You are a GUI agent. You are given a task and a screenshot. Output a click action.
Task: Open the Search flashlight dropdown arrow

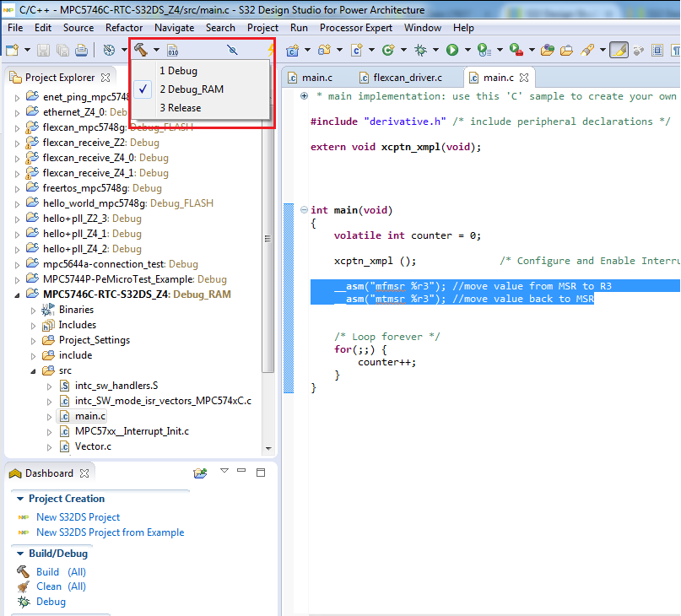(x=603, y=50)
